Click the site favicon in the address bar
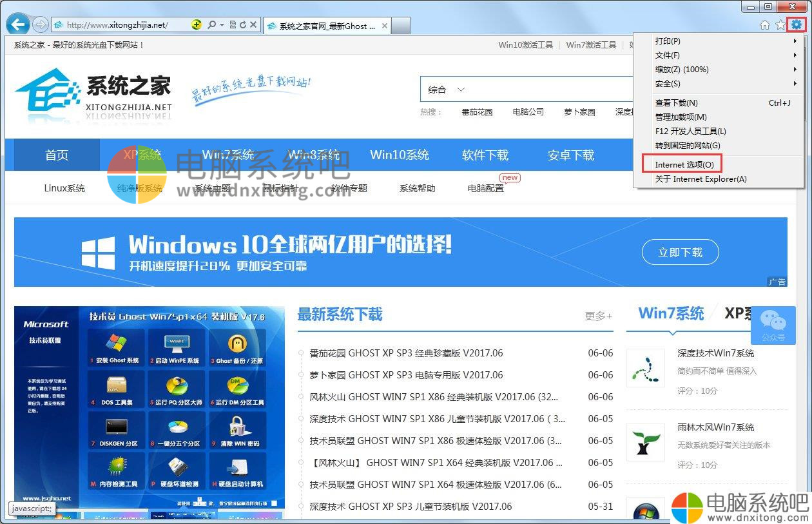This screenshot has width=812, height=524. click(x=59, y=25)
